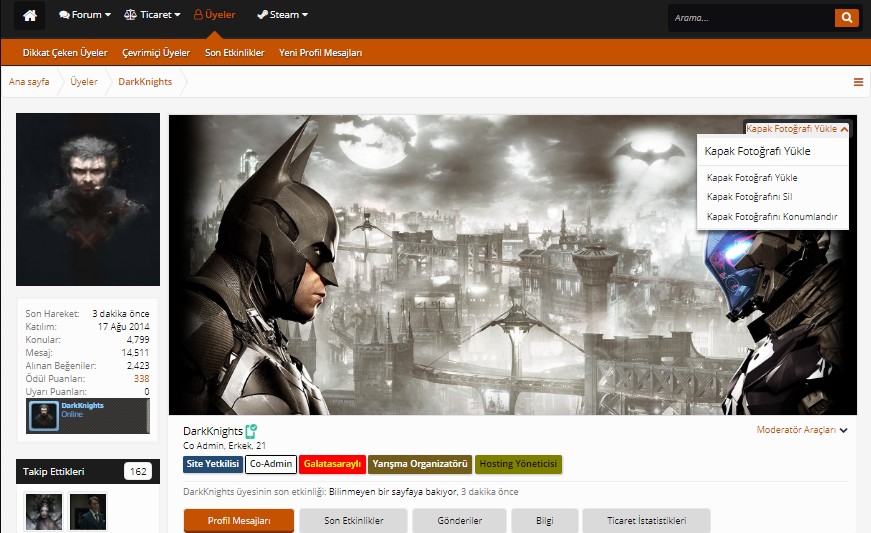871x533 pixels.
Task: Choose Kapak Fotoğrafını Konumlandır option
Action: (772, 217)
